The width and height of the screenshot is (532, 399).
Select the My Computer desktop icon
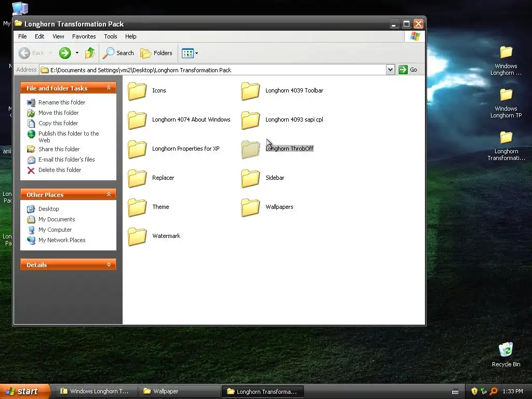(20, 8)
